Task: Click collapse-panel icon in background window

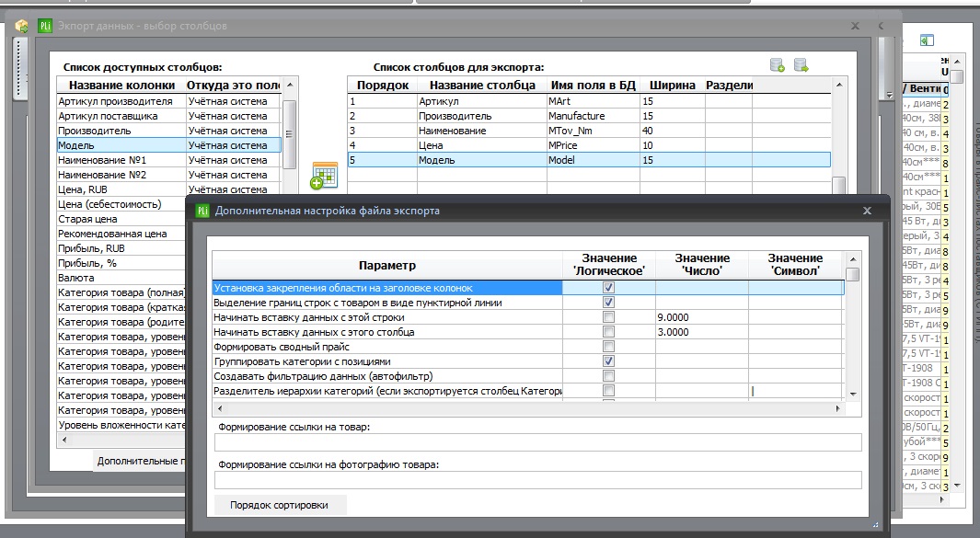Action: coord(927,40)
